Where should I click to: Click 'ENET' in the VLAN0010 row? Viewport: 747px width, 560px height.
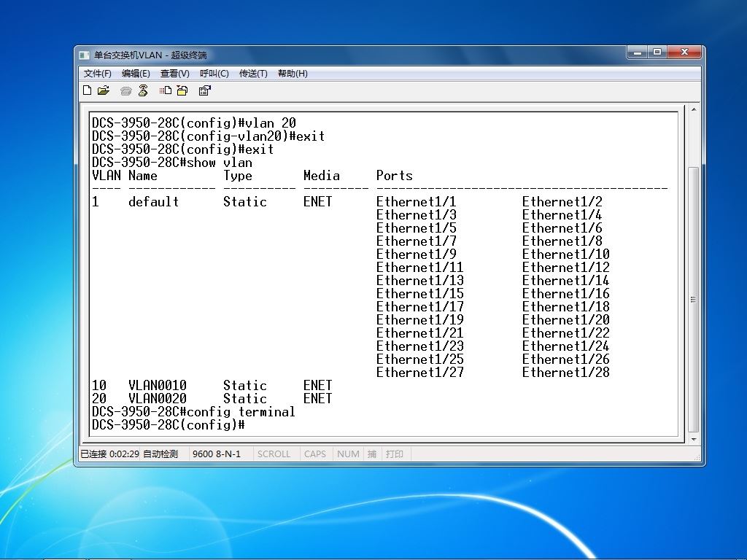point(318,386)
